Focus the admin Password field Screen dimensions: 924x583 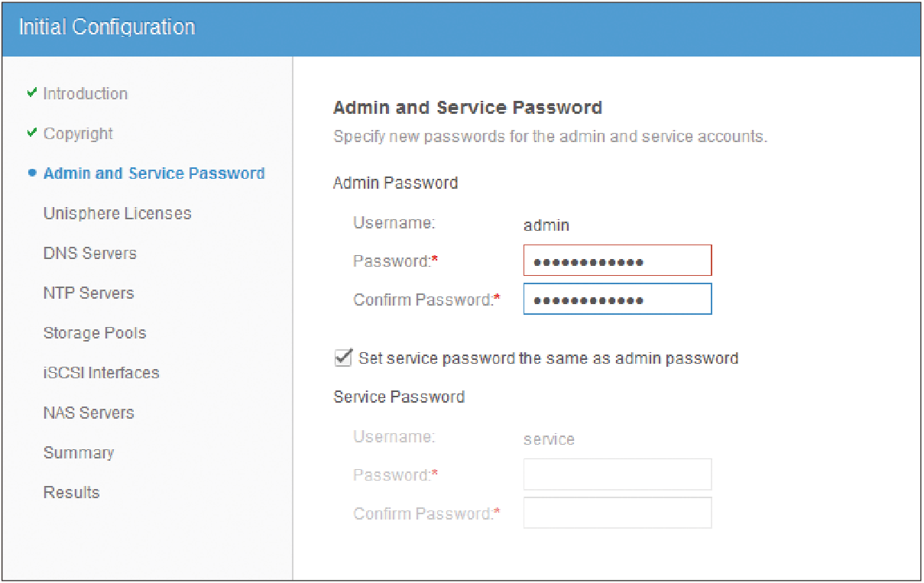[618, 261]
